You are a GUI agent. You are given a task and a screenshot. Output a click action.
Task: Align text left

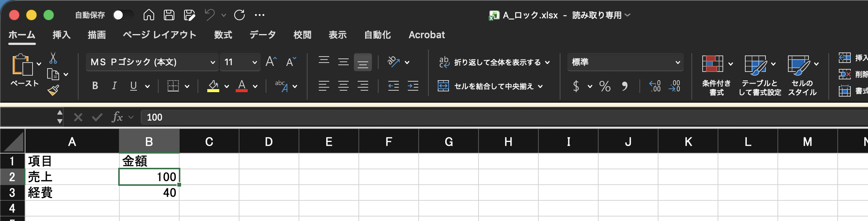(324, 86)
